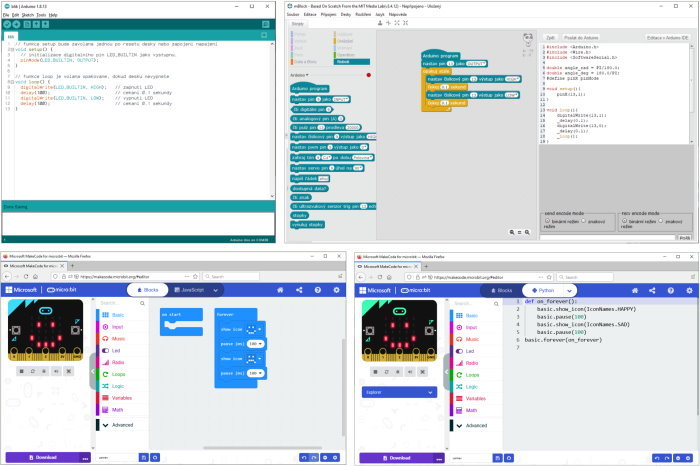Screen dimensions: 700x466
Task: Select the Skripty tab in mBlock
Action: [x=297, y=24]
